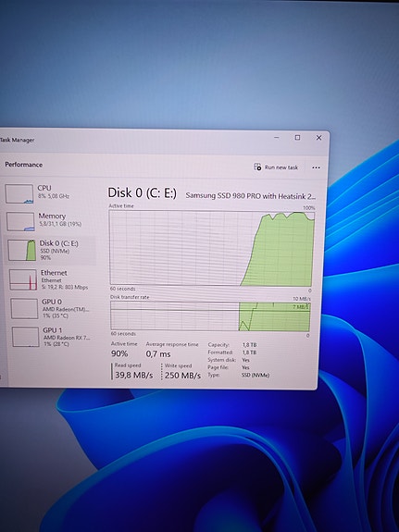Select the CPU performance thumbnail graph
The image size is (399, 532).
[x=19, y=193]
